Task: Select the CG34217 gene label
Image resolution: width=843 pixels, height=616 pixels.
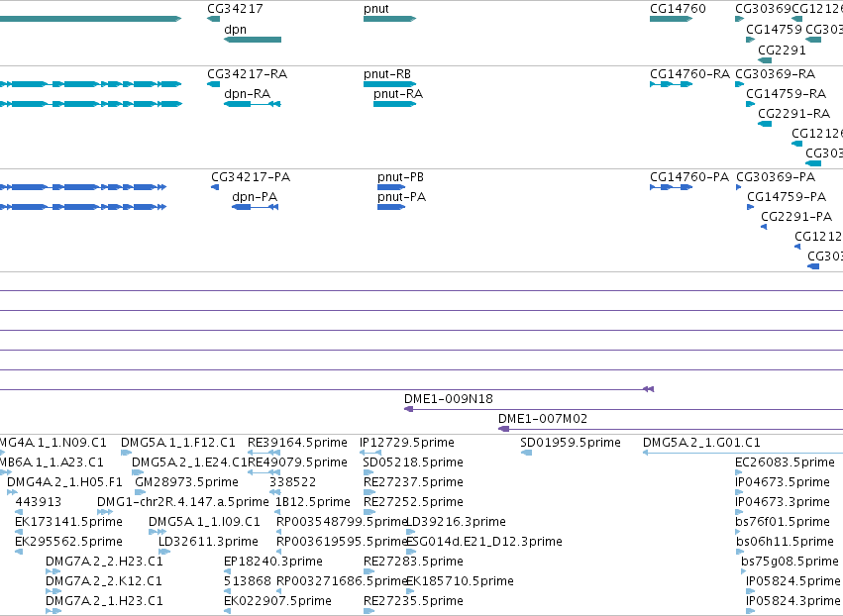Action: click(235, 9)
